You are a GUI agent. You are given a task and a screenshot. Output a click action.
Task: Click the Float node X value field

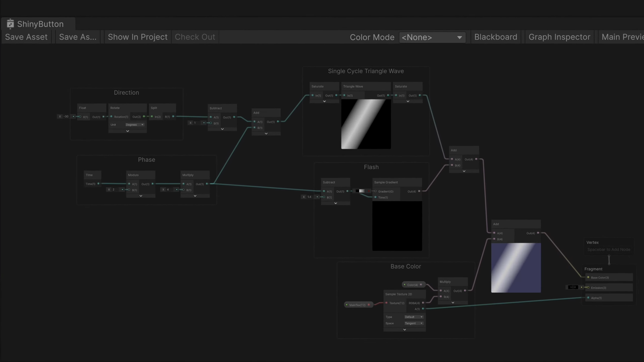coord(66,116)
